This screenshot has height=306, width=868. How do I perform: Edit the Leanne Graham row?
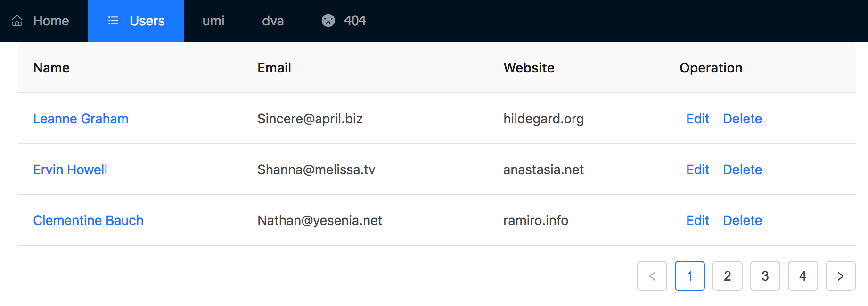click(697, 119)
